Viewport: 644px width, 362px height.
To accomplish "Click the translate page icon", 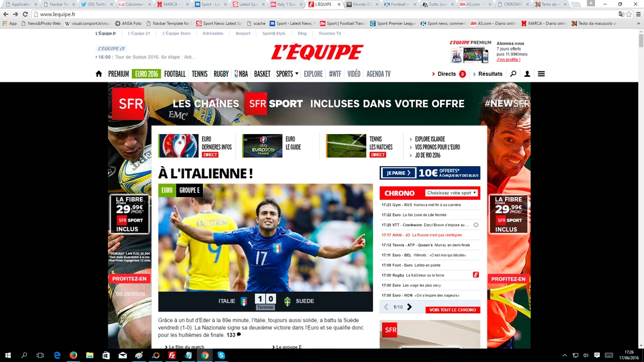I will (x=621, y=14).
